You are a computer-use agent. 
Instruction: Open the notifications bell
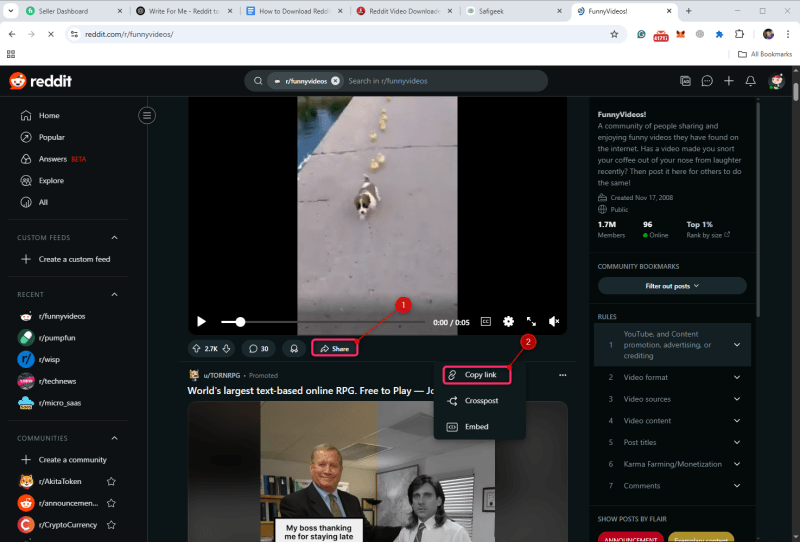click(751, 81)
